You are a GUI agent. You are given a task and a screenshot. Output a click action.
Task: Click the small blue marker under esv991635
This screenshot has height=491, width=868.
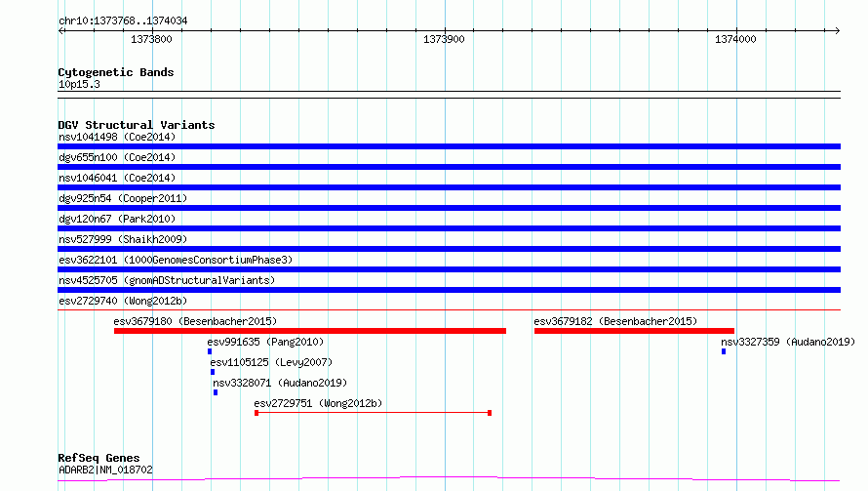tap(210, 351)
